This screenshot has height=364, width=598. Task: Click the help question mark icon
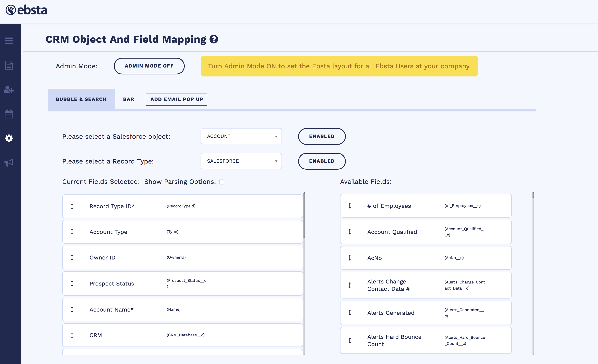tap(214, 39)
